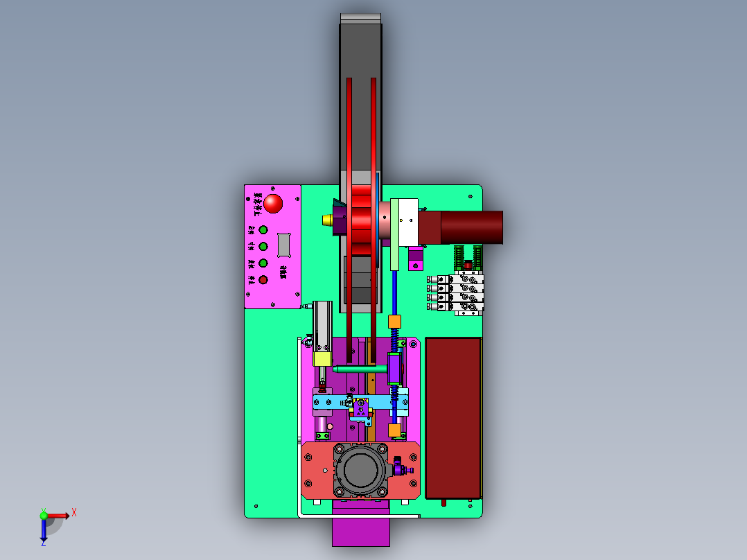Screen dimensions: 747x560
Task: Pick the light blue cross bar
Action: (x=360, y=402)
